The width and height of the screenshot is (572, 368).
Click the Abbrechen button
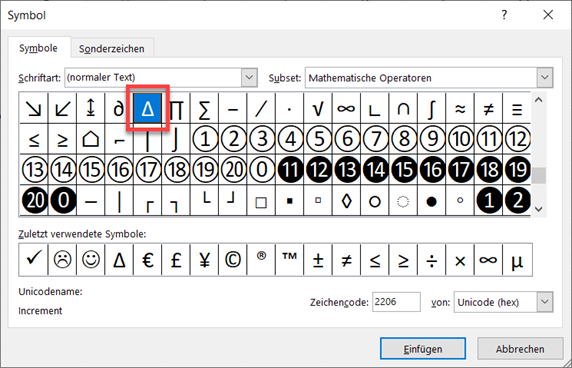(520, 349)
